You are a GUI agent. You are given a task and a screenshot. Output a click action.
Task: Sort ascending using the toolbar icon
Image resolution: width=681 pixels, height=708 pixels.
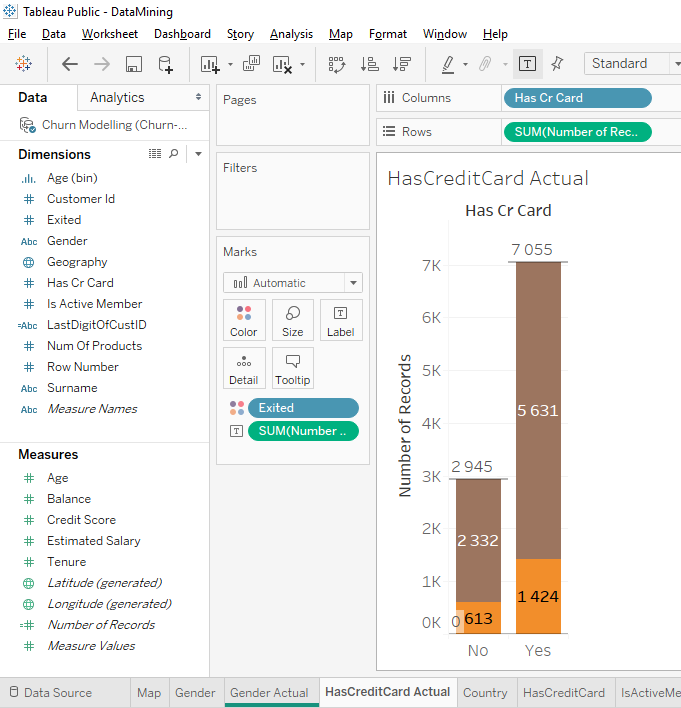(369, 64)
